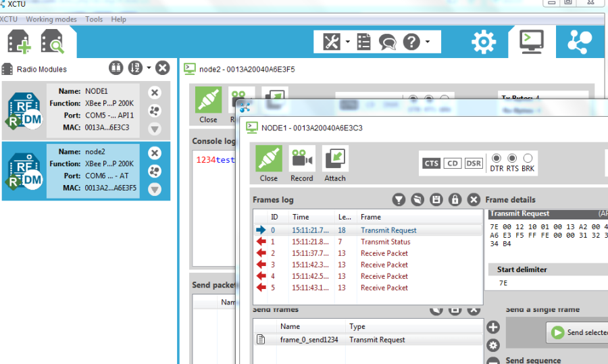Viewport: 608px width, 364px height.
Task: Click the node2 console log text area
Action: click(214, 207)
